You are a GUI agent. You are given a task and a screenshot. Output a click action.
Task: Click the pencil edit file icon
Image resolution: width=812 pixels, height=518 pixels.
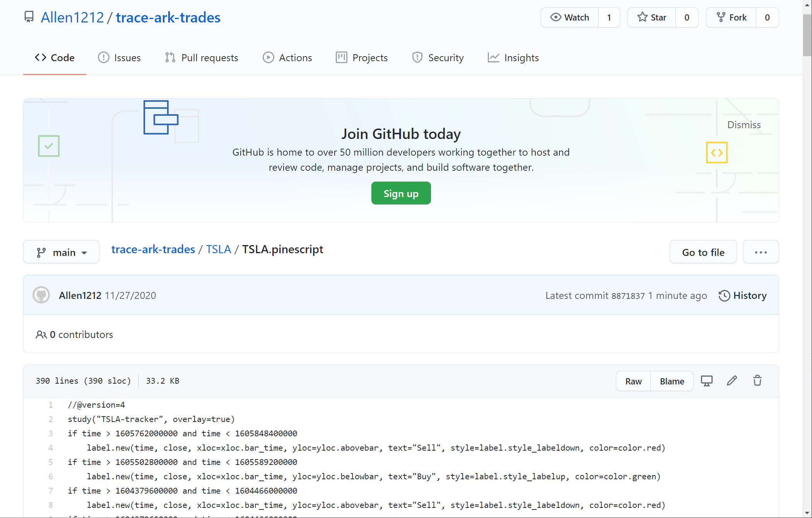tap(732, 381)
